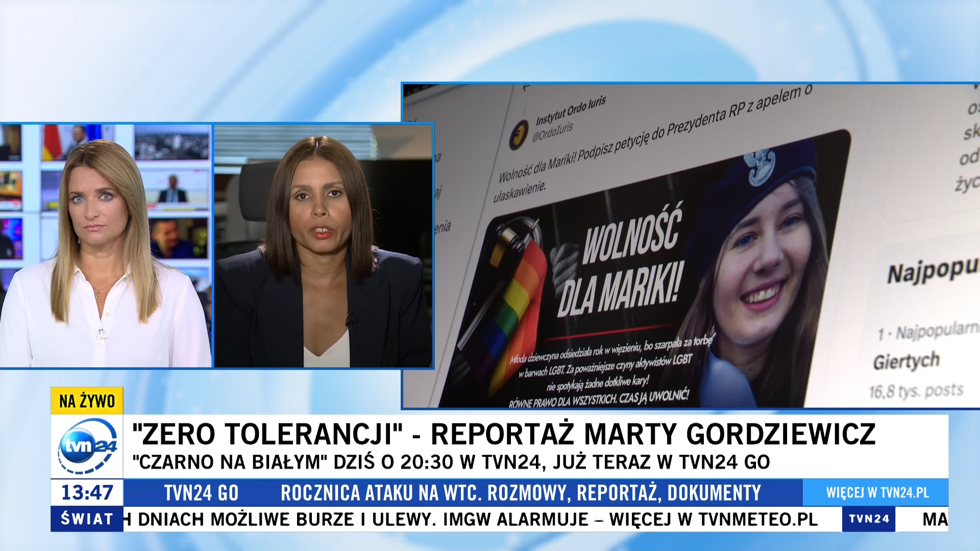The height and width of the screenshot is (551, 980).
Task: Click the ŚWIAT ticker category label
Action: (x=87, y=519)
